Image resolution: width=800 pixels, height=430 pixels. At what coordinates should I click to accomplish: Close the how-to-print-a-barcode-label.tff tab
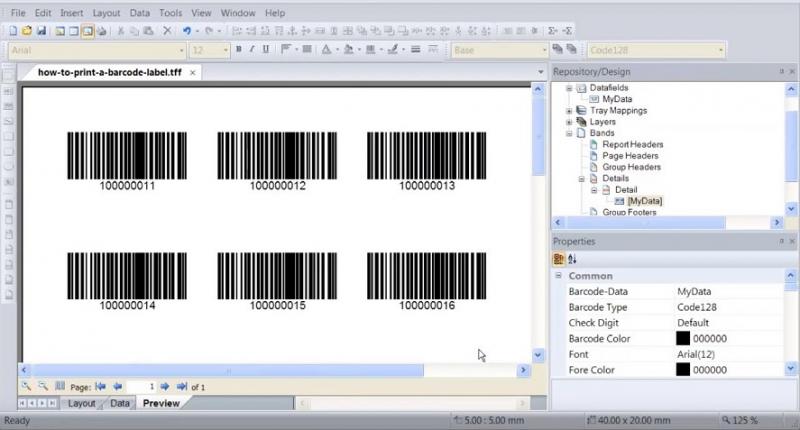(192, 73)
